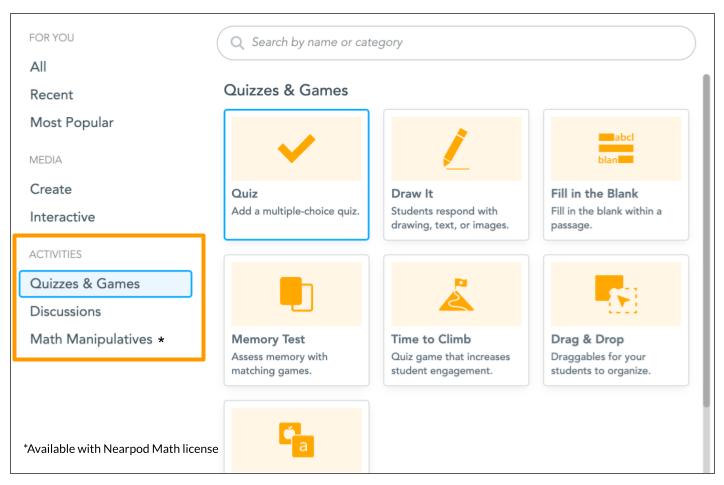Image resolution: width=724 pixels, height=485 pixels.
Task: Choose the Fill in the Blank icon
Action: pyautogui.click(x=616, y=149)
